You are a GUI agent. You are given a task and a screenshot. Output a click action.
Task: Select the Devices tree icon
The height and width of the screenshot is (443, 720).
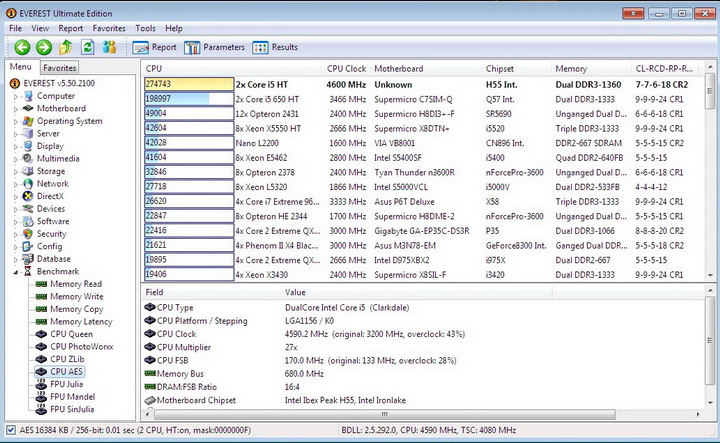pyautogui.click(x=28, y=208)
